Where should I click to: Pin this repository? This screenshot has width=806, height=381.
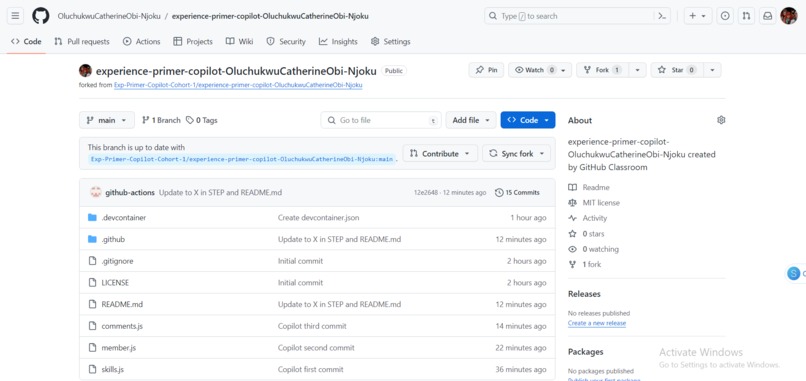tap(486, 70)
